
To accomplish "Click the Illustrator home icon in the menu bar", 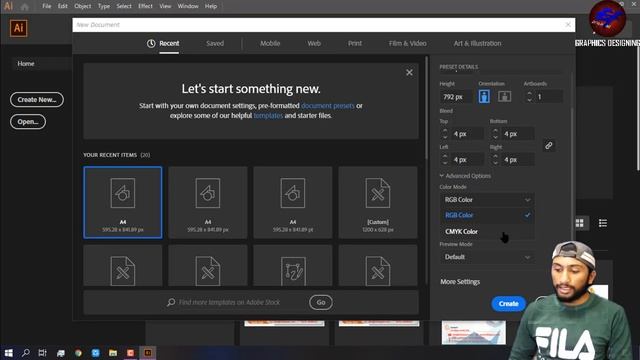I will [25, 7].
